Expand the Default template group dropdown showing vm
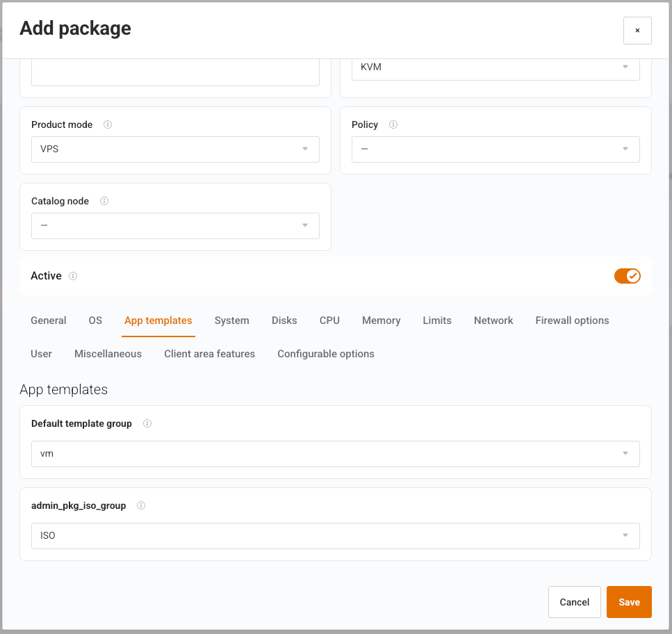Image resolution: width=672 pixels, height=634 pixels. 335,454
